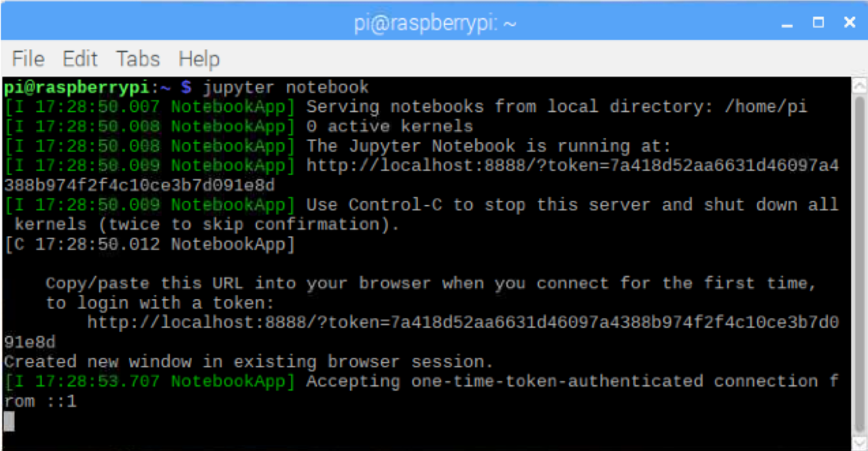This screenshot has height=451, width=868.
Task: Click 'Created new window in existing browser session.'
Action: pyautogui.click(x=249, y=362)
